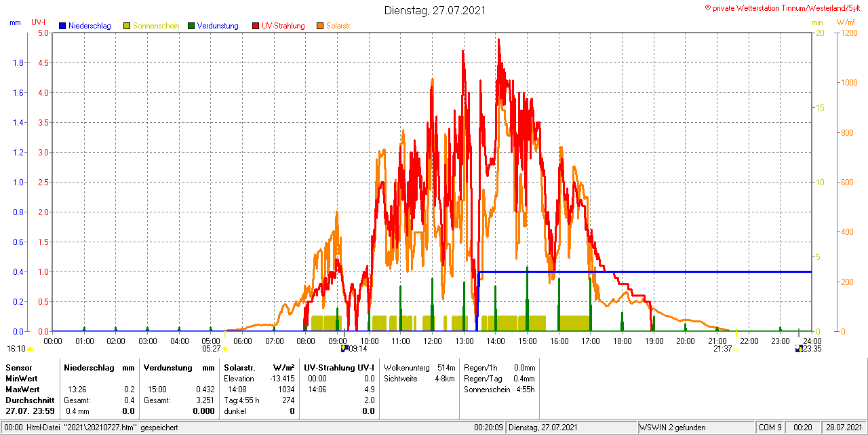This screenshot has width=868, height=435.
Task: Click the orange Solarstr. legend swatch
Action: 320,26
